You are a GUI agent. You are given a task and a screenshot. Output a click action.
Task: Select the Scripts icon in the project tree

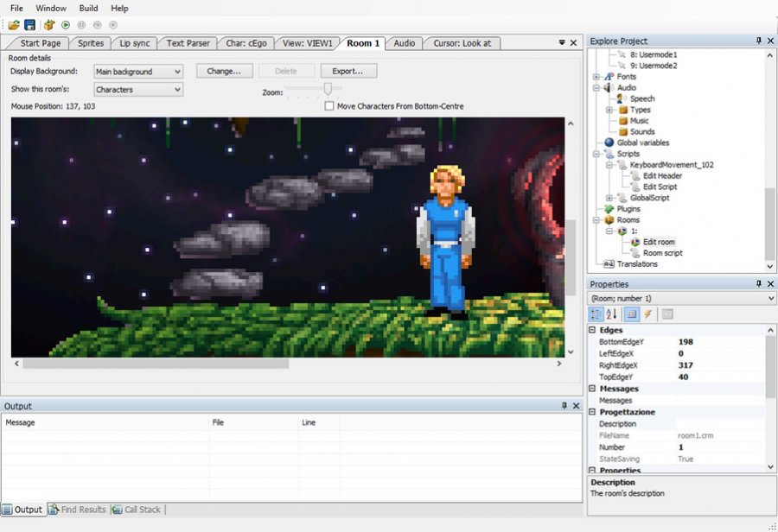609,154
